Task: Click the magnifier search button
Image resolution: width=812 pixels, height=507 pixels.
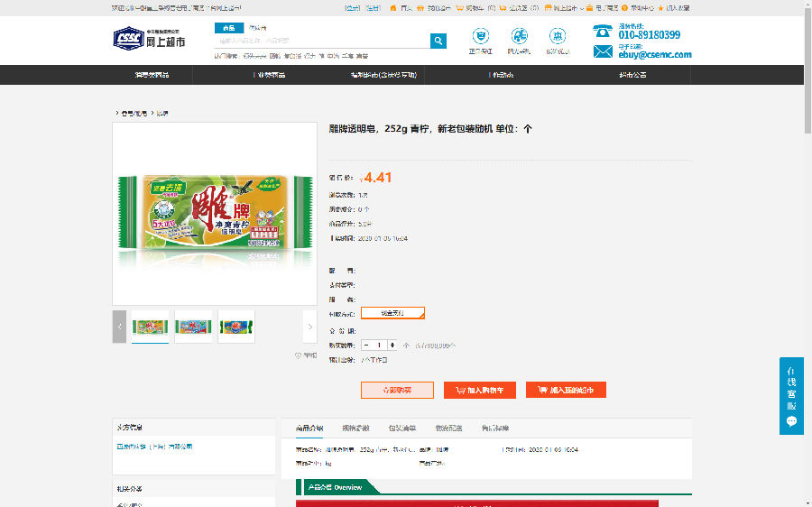Action: pos(438,41)
